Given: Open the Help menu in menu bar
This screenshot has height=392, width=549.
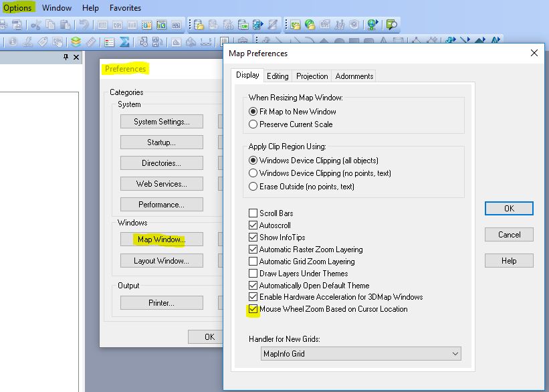Looking at the screenshot, I should [x=90, y=8].
